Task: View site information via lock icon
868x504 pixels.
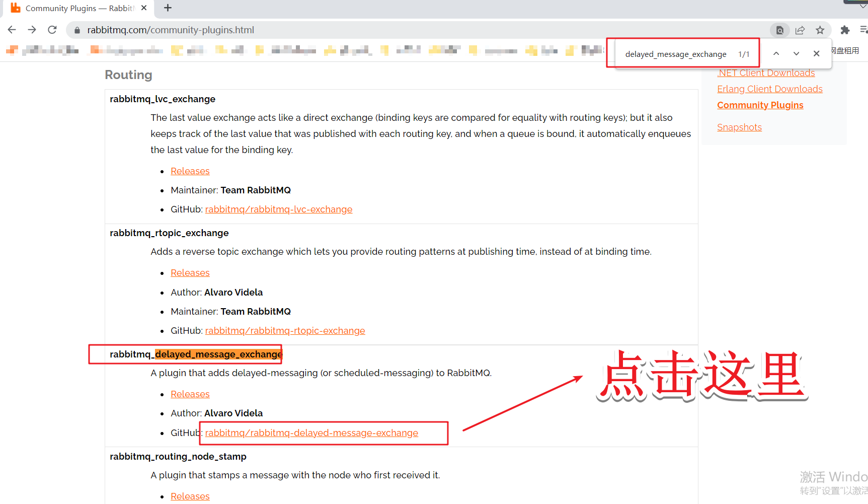Action: pyautogui.click(x=77, y=30)
